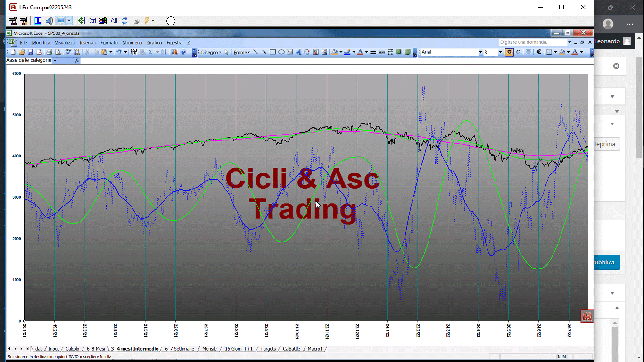Click the refresh arrows icon in LEo toolbar
The height and width of the screenshot is (362, 644).
[x=125, y=21]
